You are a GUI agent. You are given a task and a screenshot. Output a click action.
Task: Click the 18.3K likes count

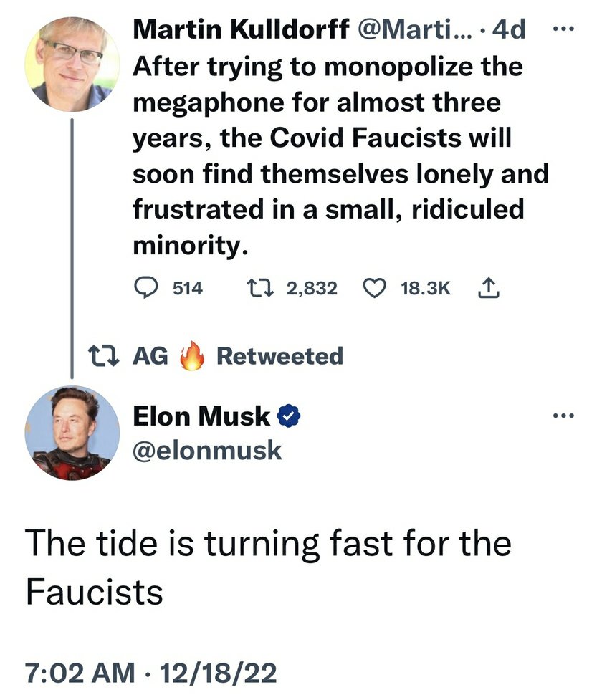[426, 288]
